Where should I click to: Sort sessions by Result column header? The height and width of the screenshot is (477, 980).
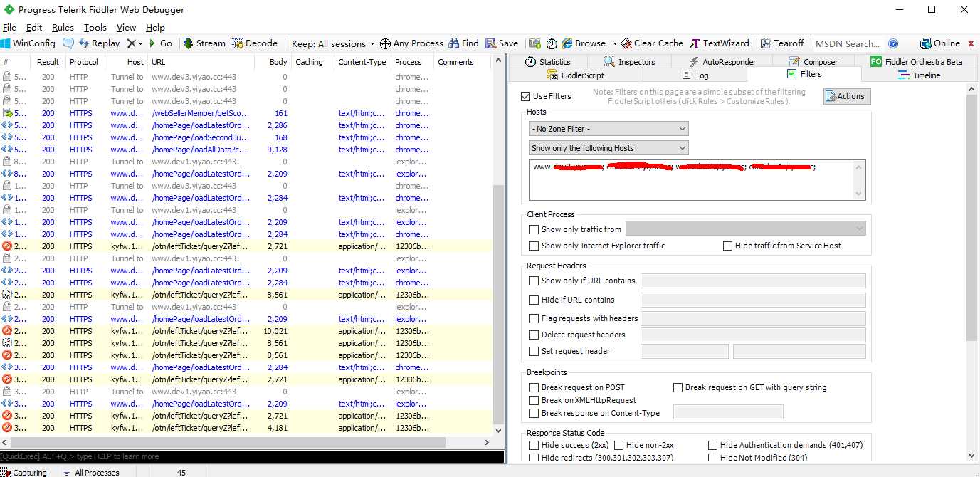pos(48,62)
